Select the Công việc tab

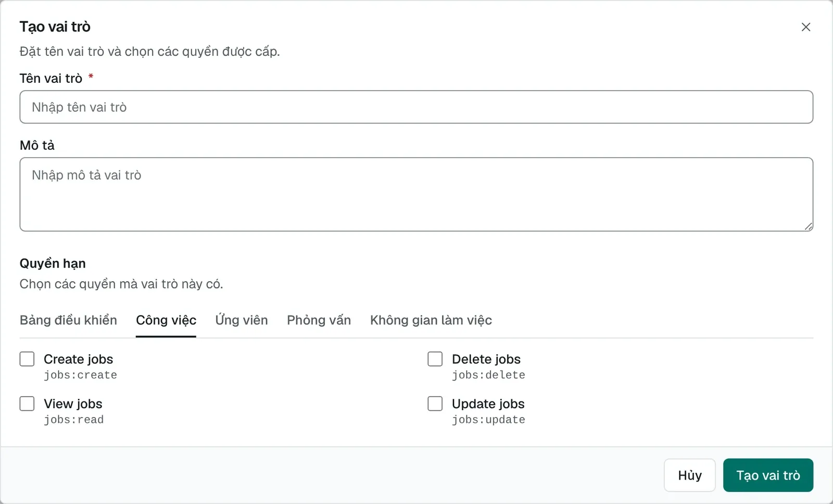pyautogui.click(x=166, y=320)
